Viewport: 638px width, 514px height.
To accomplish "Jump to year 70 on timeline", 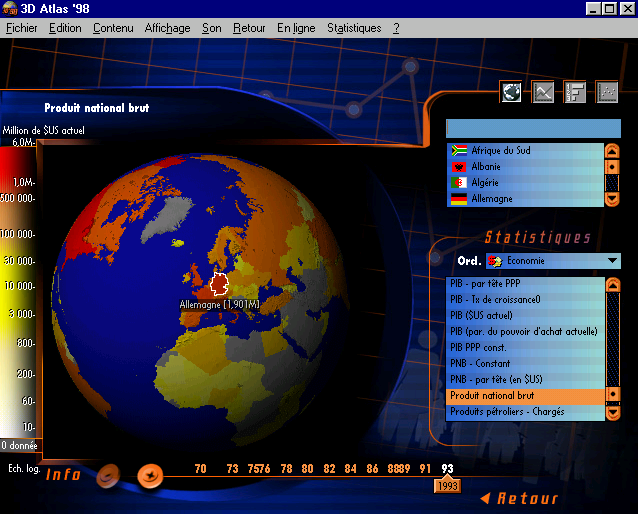I will [x=201, y=469].
